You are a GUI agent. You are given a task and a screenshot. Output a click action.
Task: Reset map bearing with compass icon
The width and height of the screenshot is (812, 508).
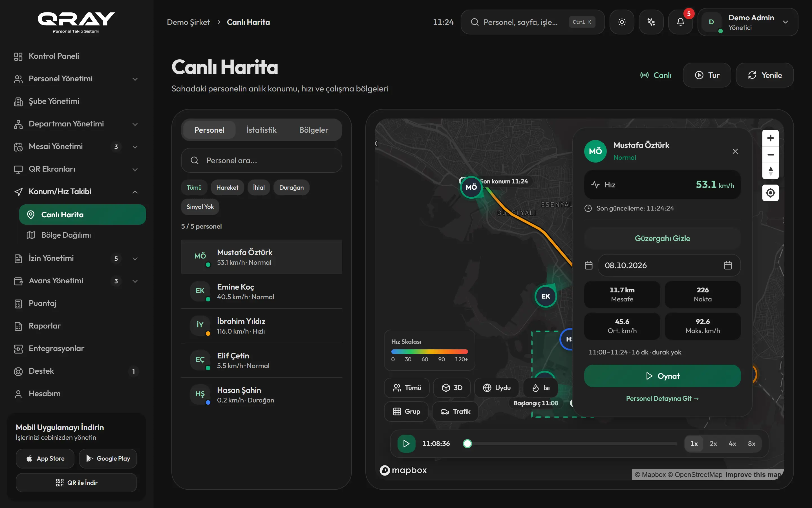(x=770, y=171)
